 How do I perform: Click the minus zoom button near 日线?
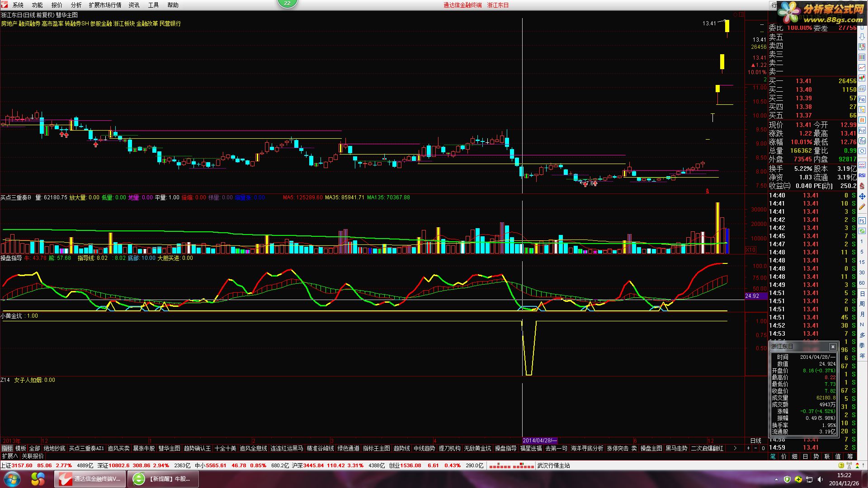[x=755, y=448]
